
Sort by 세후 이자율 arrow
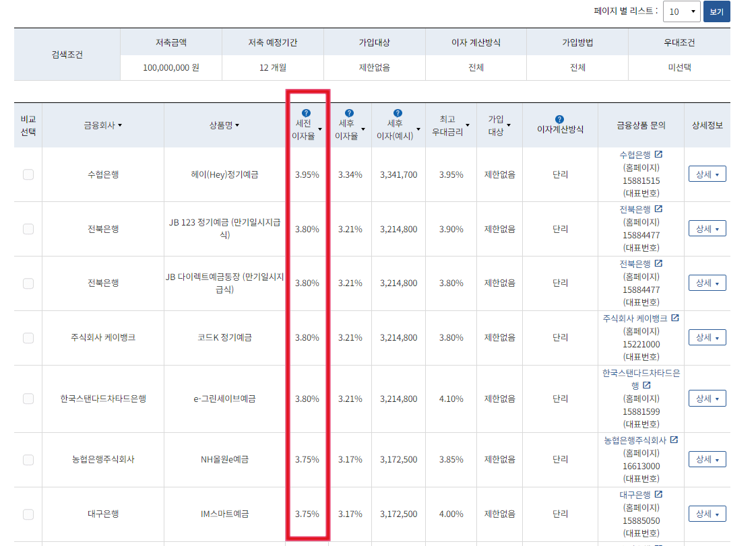363,129
